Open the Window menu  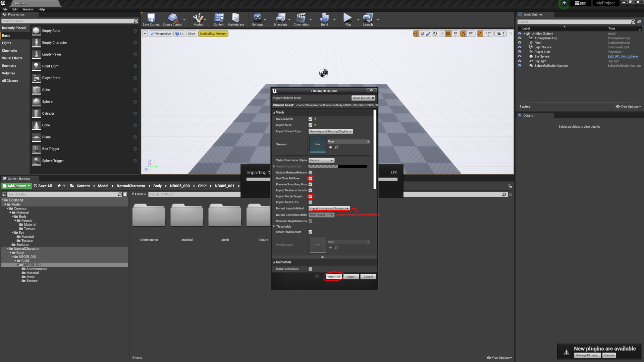(28, 9)
